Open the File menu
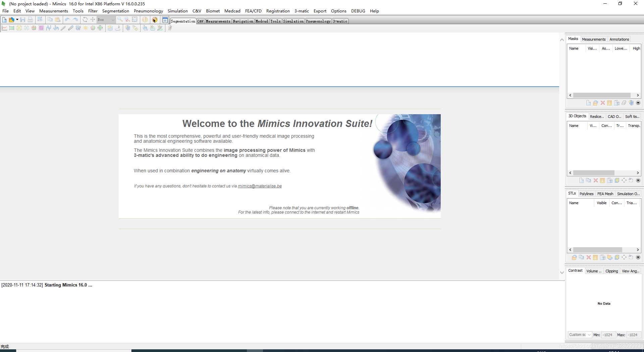This screenshot has width=644, height=352. point(6,11)
